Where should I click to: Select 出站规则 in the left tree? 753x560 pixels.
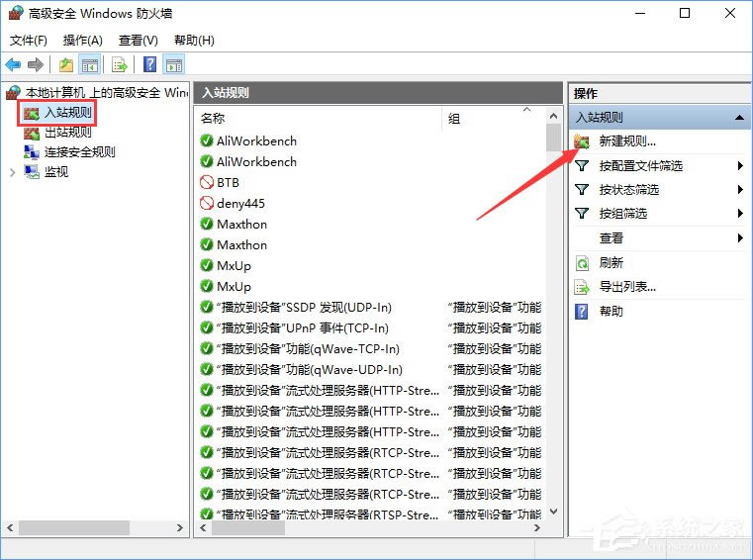67,133
